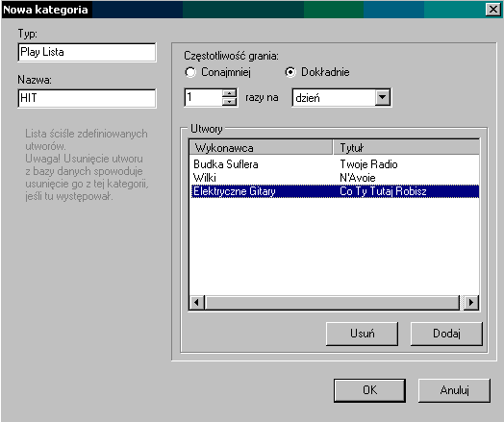The width and height of the screenshot is (504, 422).
Task: Cancel the dialog with Anuluj
Action: coord(455,390)
